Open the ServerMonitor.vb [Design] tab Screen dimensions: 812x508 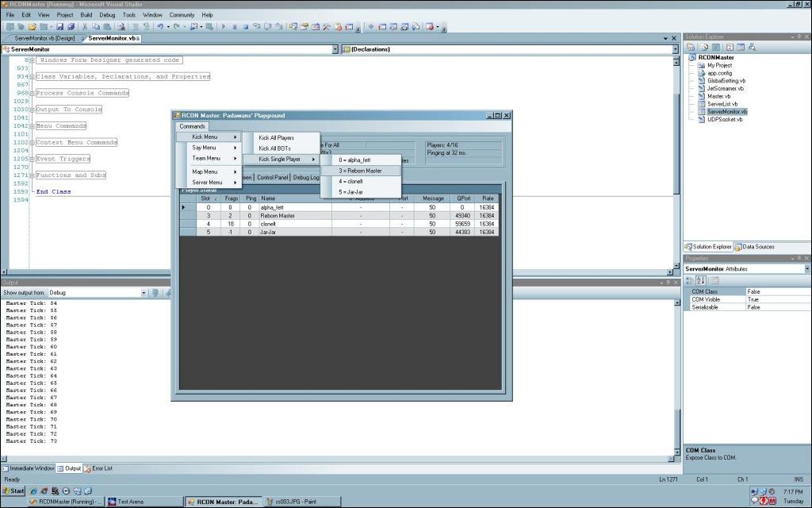[x=44, y=38]
